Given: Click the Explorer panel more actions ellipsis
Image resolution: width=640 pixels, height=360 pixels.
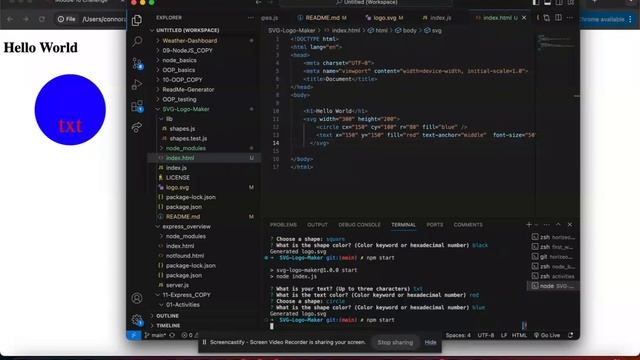Looking at the screenshot, I should 251,18.
